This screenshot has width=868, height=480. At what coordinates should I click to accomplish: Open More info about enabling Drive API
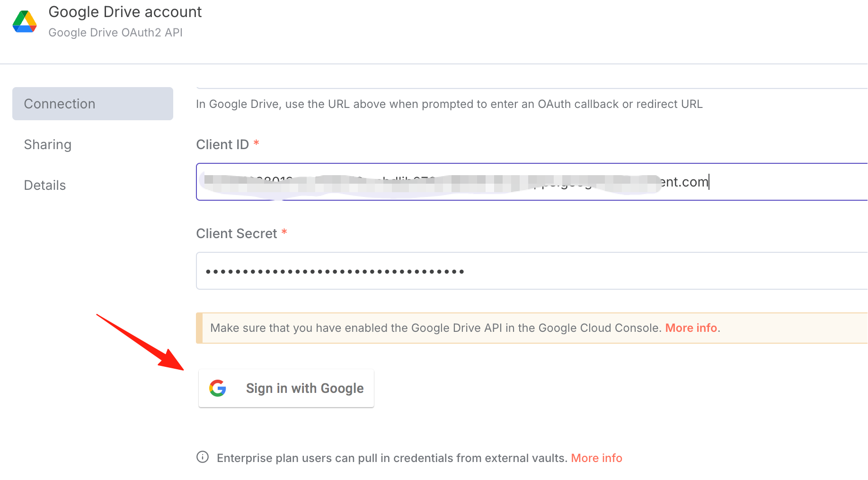pos(691,328)
